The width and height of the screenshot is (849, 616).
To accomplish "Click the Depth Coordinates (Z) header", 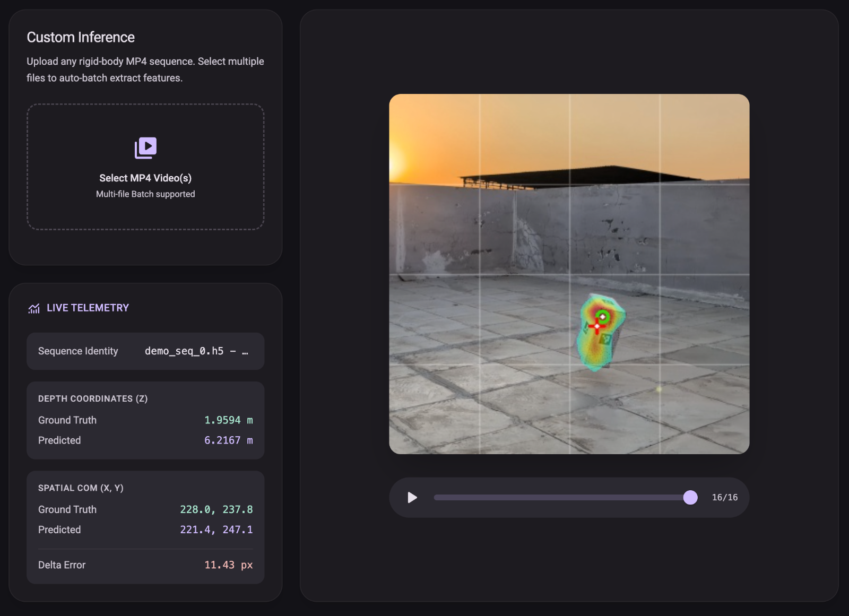I will pos(93,398).
